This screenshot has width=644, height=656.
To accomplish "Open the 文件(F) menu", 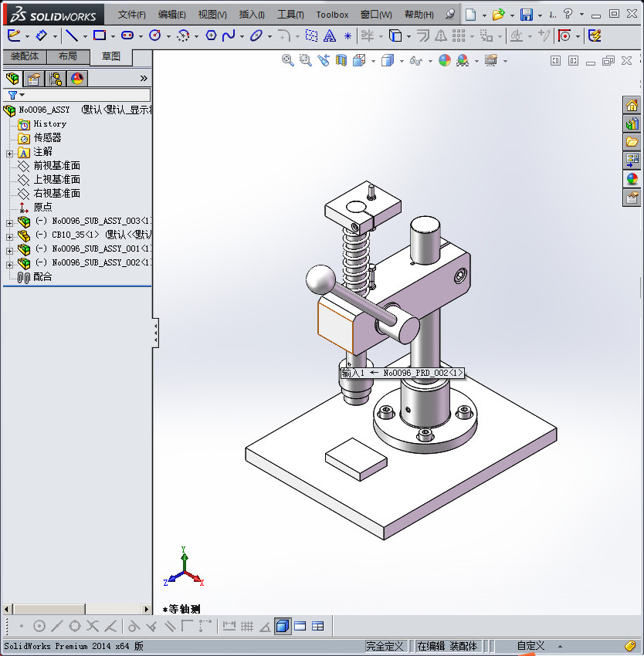I will pos(131,15).
